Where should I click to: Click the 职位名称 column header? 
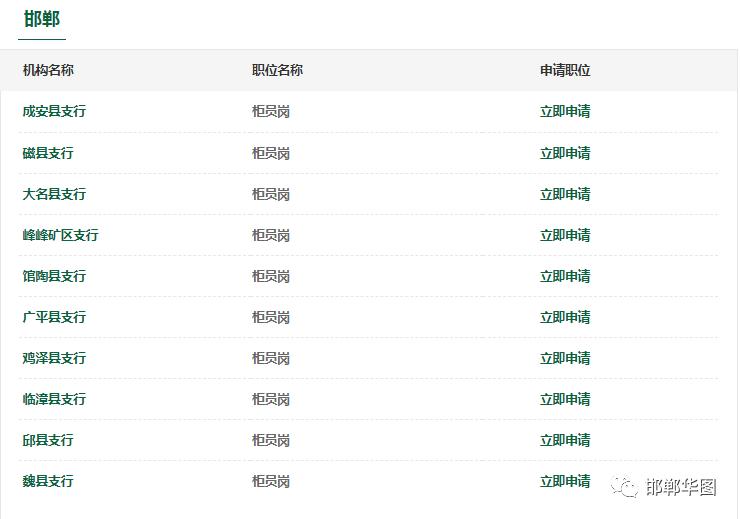(278, 70)
